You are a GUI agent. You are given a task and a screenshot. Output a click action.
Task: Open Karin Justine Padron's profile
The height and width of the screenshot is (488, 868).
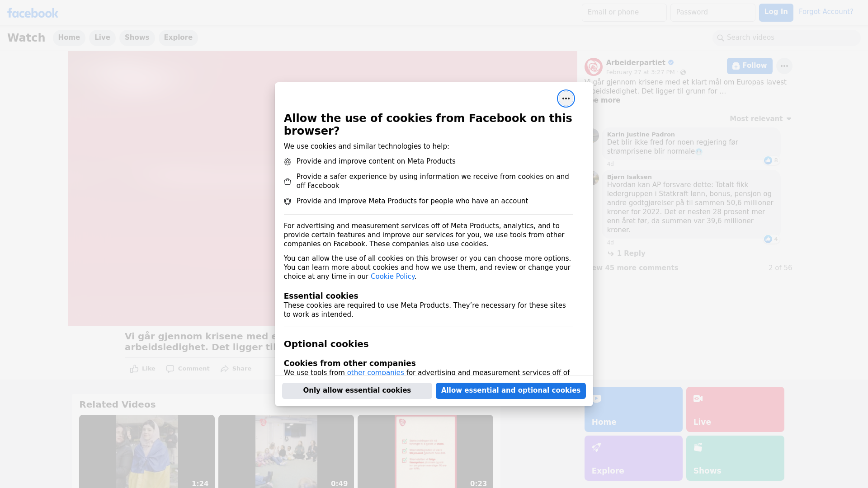(641, 135)
